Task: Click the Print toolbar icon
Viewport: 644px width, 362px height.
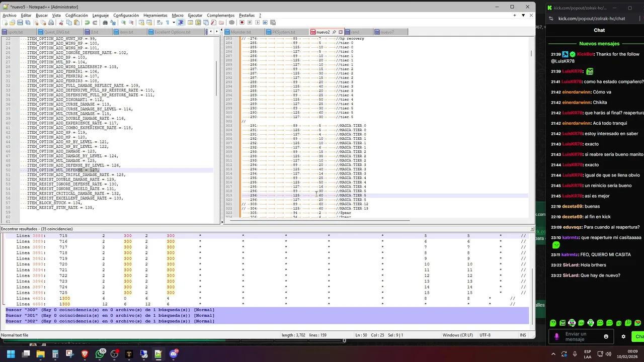Action: [51, 22]
